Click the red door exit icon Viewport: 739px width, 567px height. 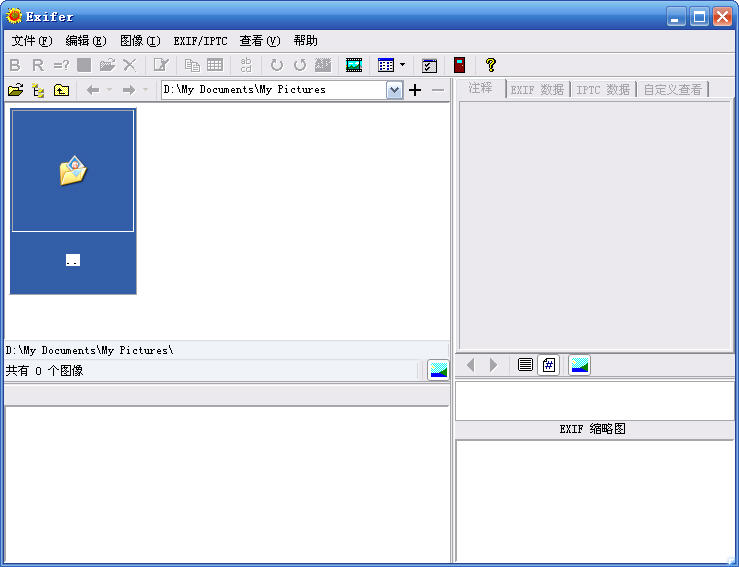click(460, 65)
